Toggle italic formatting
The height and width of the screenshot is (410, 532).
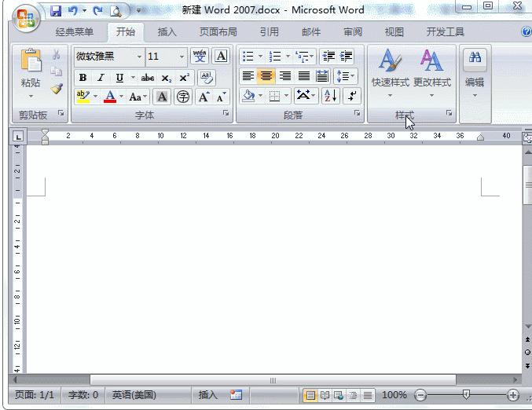[101, 78]
